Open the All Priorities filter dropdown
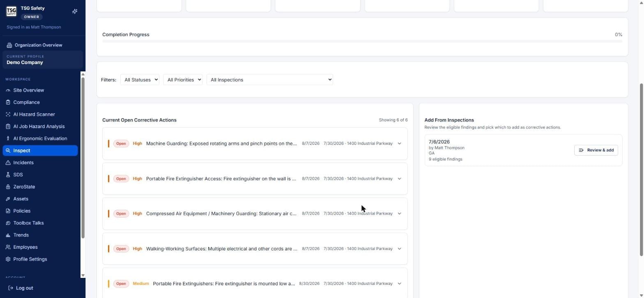The image size is (644, 298). tap(183, 80)
